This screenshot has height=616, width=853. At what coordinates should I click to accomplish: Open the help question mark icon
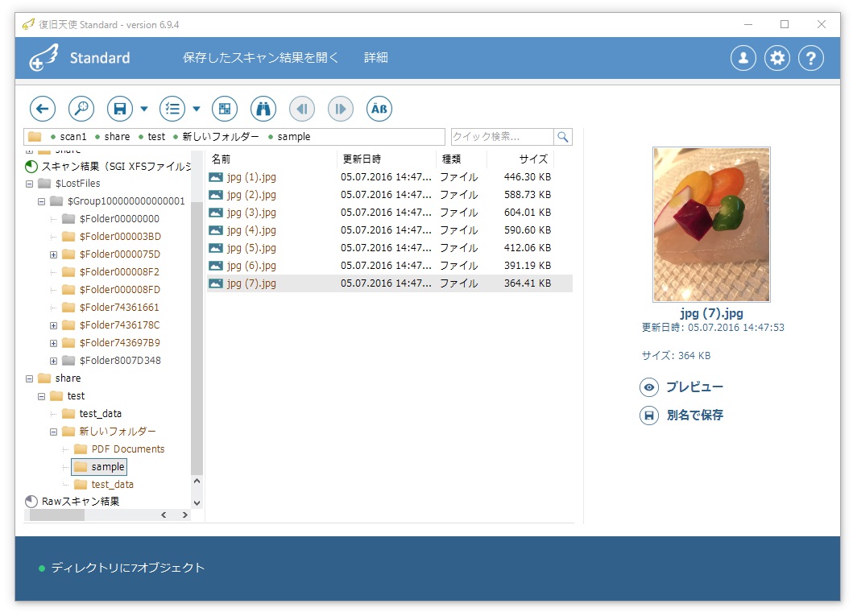[811, 58]
